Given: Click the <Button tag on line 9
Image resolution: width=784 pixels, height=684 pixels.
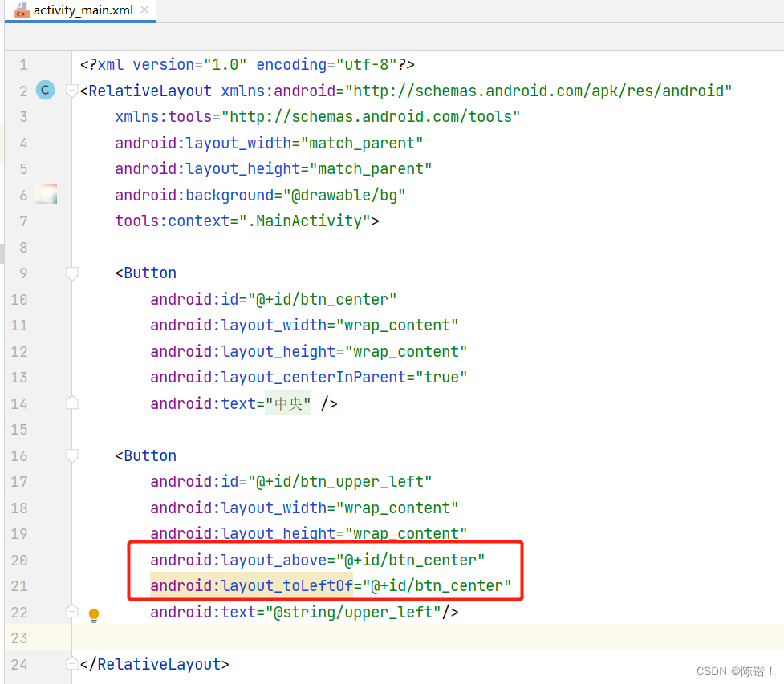Looking at the screenshot, I should tap(146, 273).
